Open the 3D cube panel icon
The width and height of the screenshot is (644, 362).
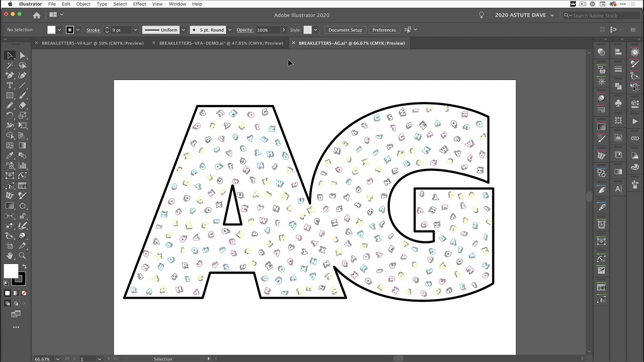[x=635, y=104]
